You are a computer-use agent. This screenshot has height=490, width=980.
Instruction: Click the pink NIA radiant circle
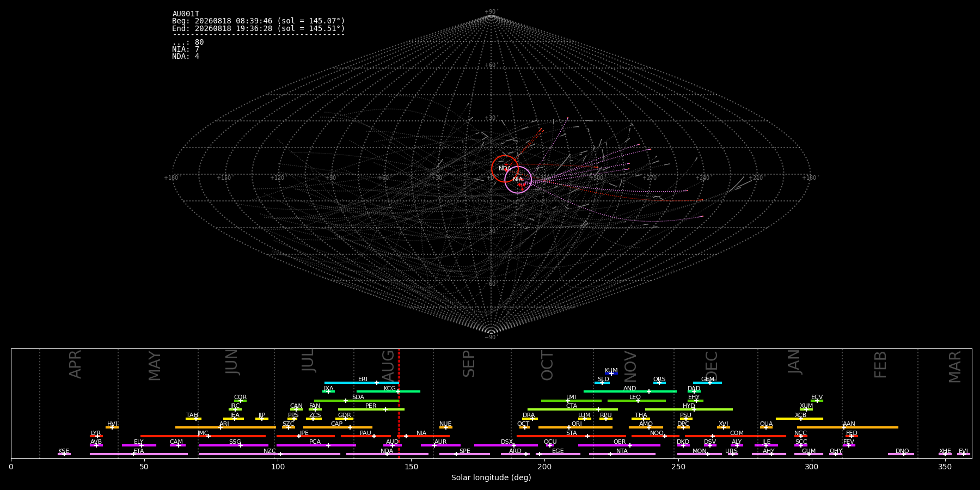pyautogui.click(x=518, y=180)
